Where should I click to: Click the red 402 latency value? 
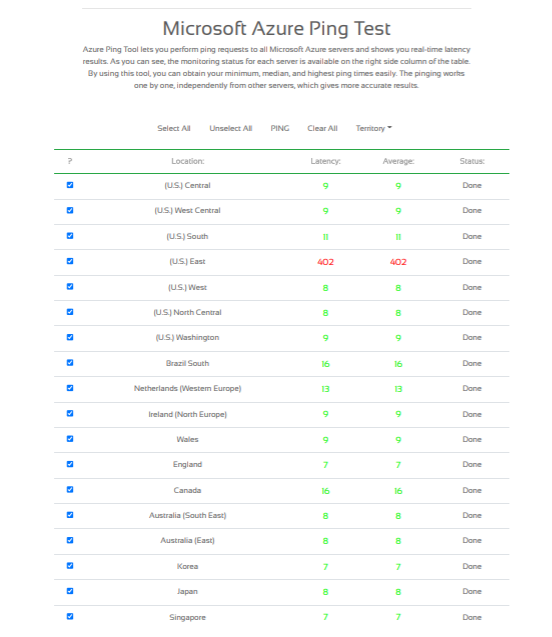[x=325, y=262]
